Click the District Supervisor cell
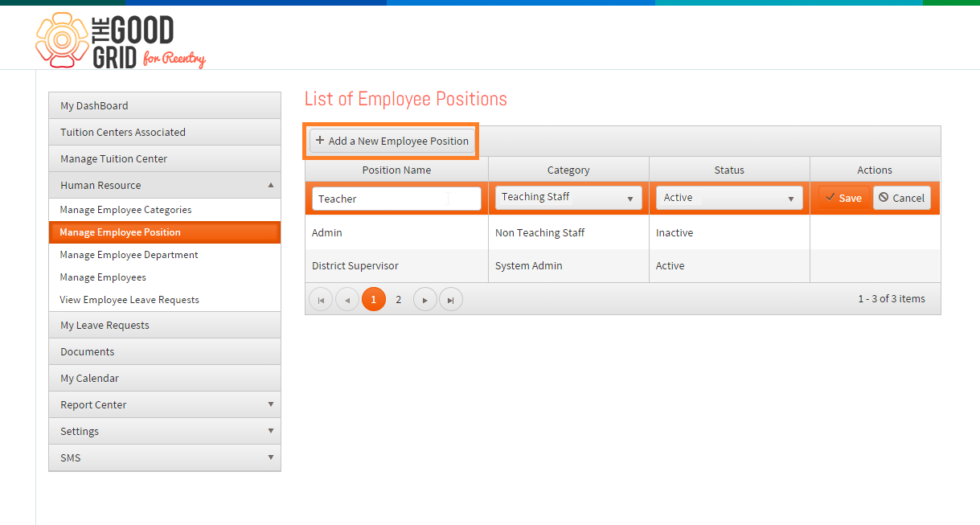The image size is (980, 525). [396, 265]
